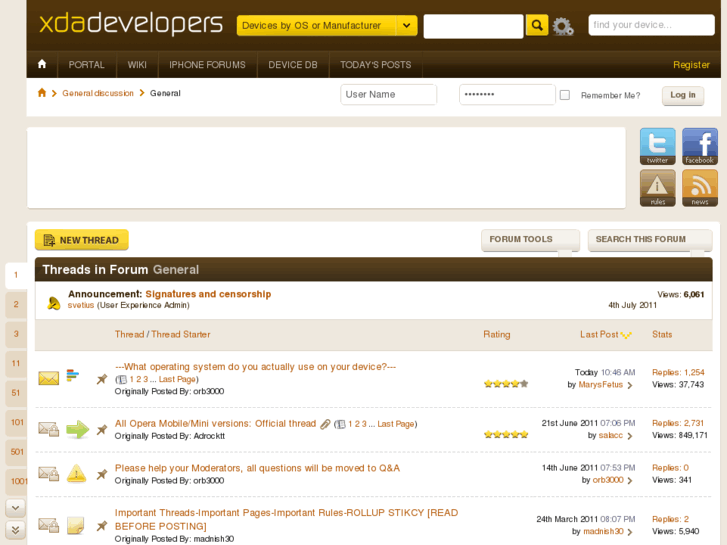Click locked envelope icon of Opera thread

[49, 429]
